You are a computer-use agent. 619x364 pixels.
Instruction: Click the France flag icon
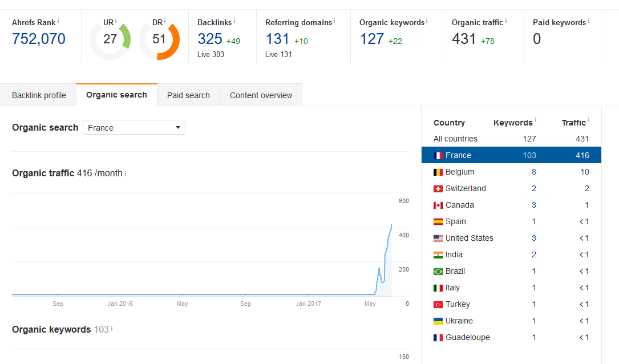(438, 156)
